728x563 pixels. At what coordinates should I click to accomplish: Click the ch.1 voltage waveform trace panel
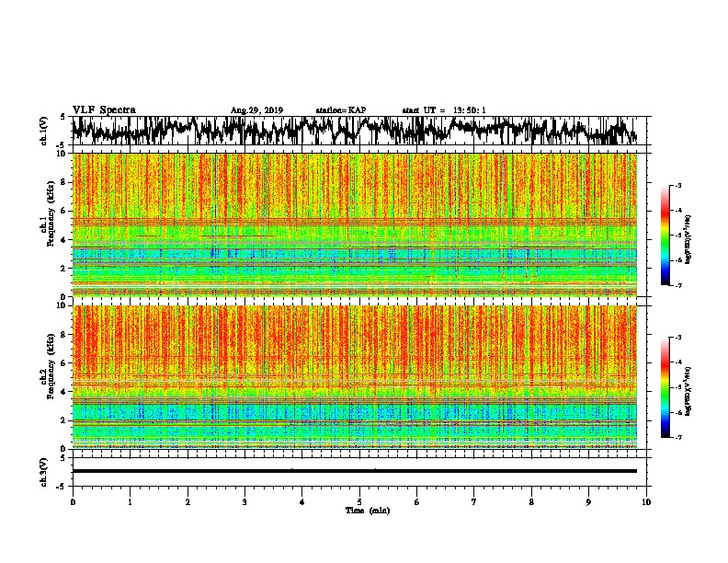[x=358, y=131]
